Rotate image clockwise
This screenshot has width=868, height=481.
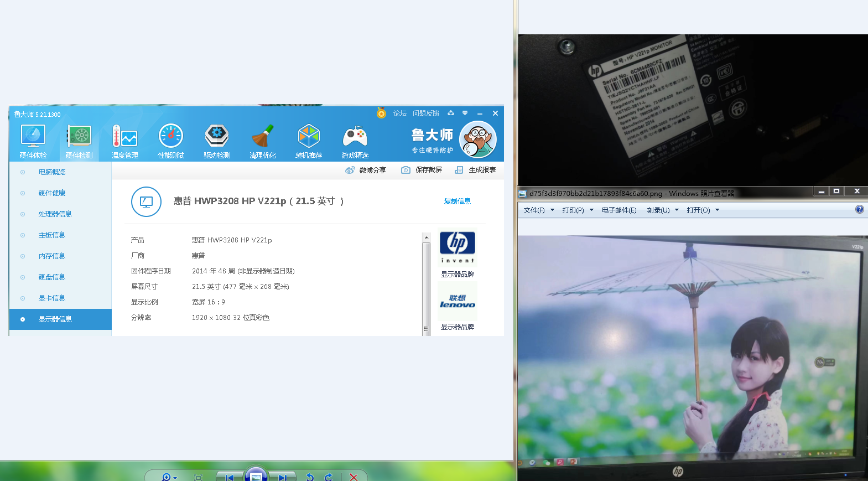click(329, 477)
